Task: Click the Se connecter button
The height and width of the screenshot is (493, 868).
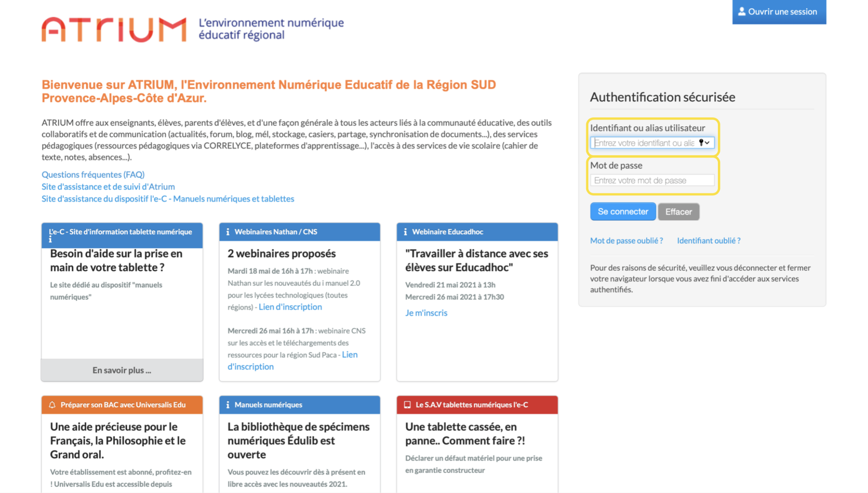Action: point(623,212)
